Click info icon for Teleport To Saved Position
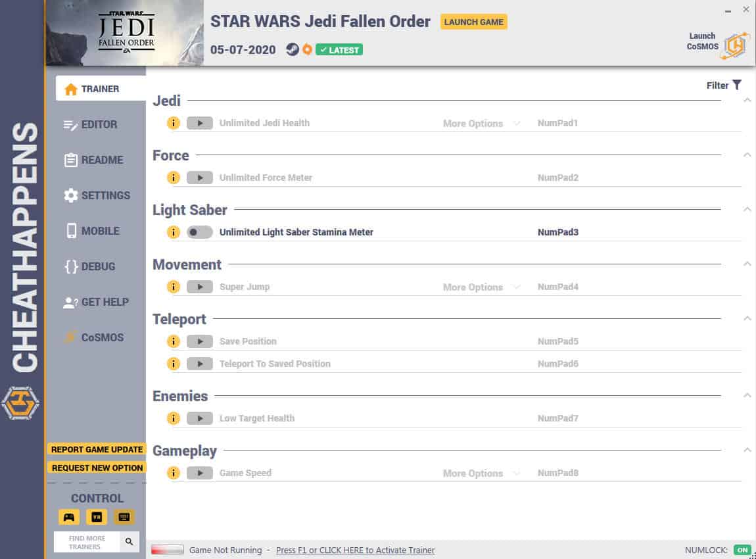Viewport: 756px width, 559px height. coord(173,364)
